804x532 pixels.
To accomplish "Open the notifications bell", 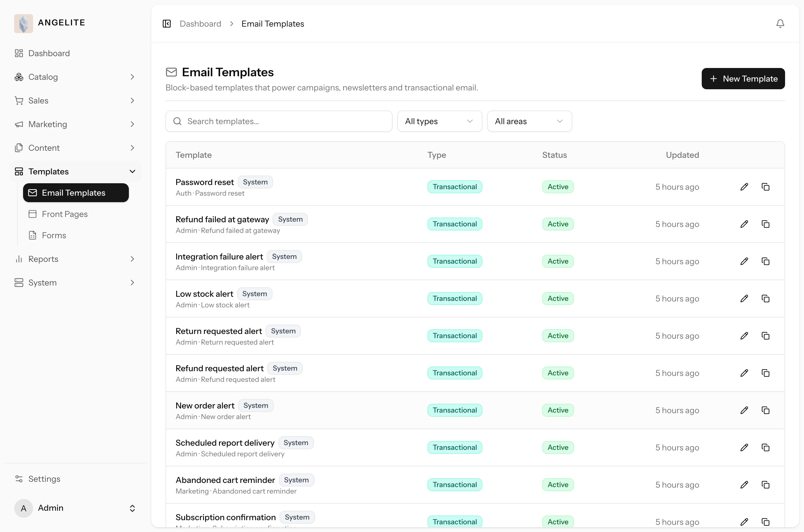I will 780,24.
